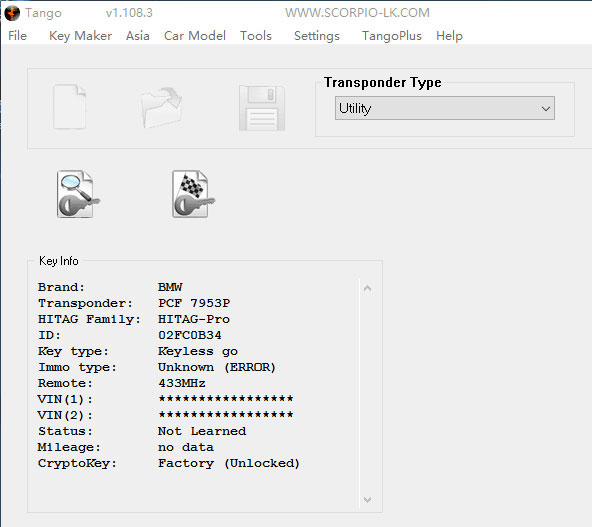Open the Asia menu
This screenshot has height=527, width=592.
(137, 36)
